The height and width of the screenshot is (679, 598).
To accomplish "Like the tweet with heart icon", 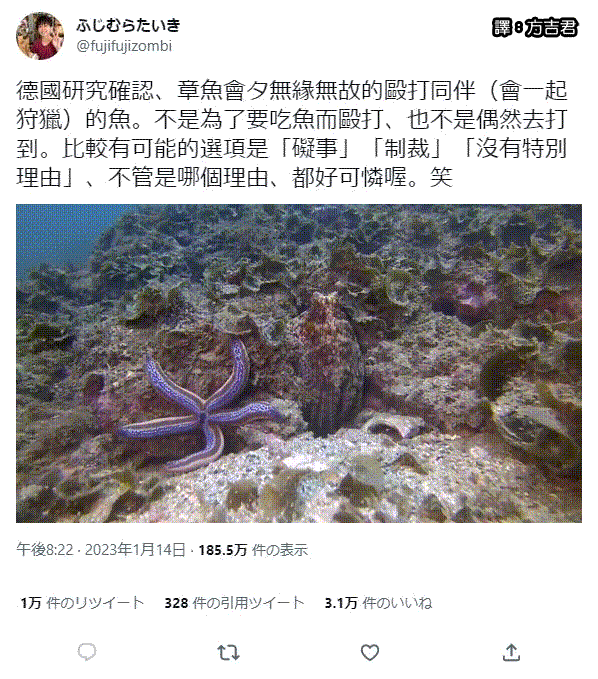I will point(370,652).
